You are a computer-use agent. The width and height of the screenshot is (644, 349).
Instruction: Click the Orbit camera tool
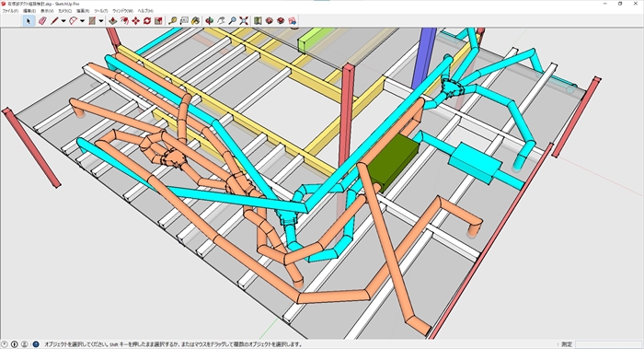coord(210,20)
